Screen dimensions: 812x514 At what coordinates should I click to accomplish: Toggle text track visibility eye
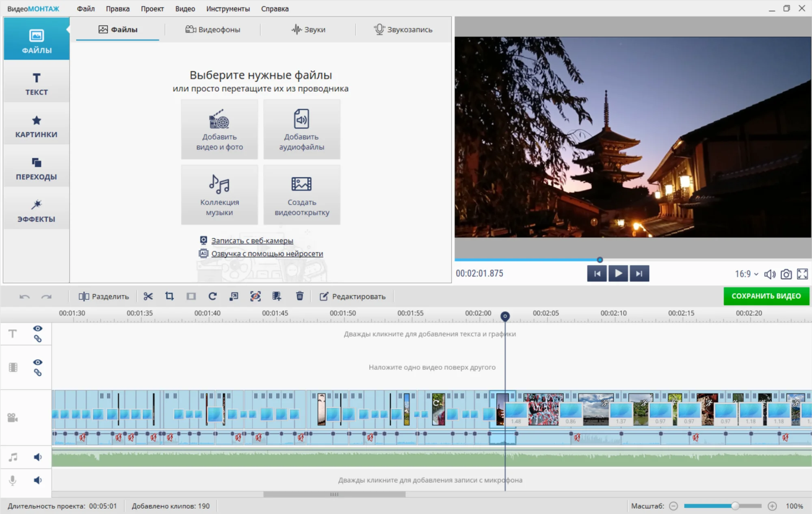[x=38, y=328]
